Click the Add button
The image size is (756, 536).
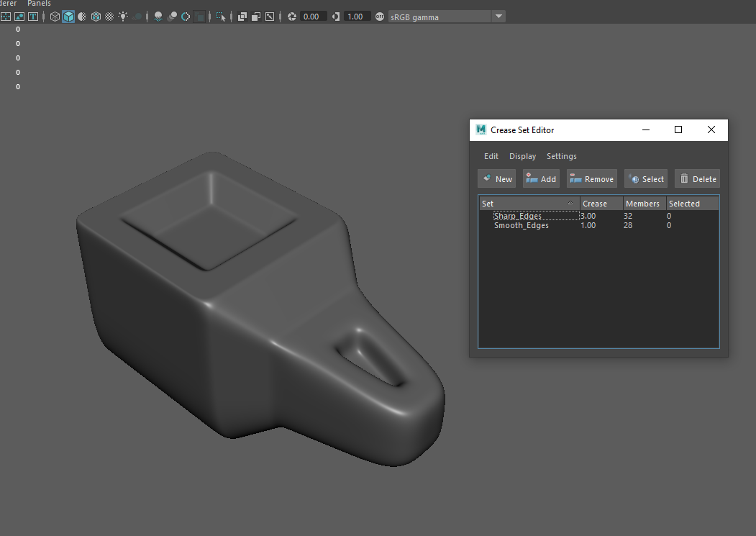(541, 179)
